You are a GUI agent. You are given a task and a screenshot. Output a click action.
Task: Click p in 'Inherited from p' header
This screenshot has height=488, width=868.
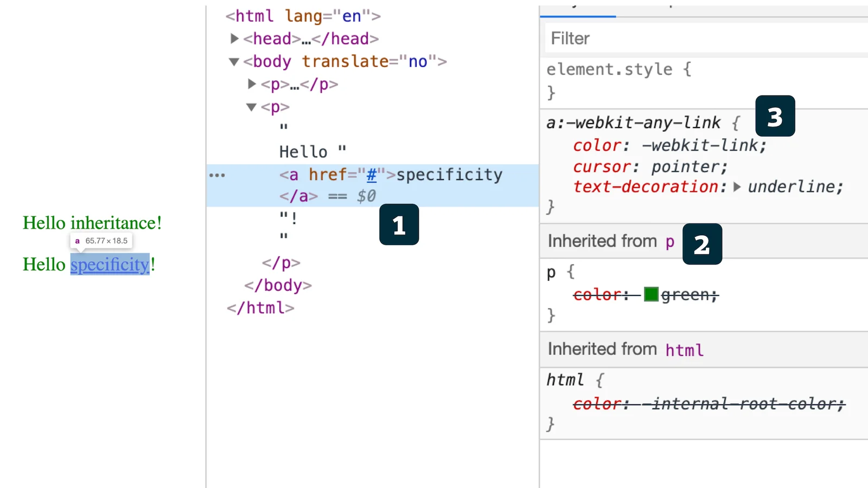(x=670, y=242)
